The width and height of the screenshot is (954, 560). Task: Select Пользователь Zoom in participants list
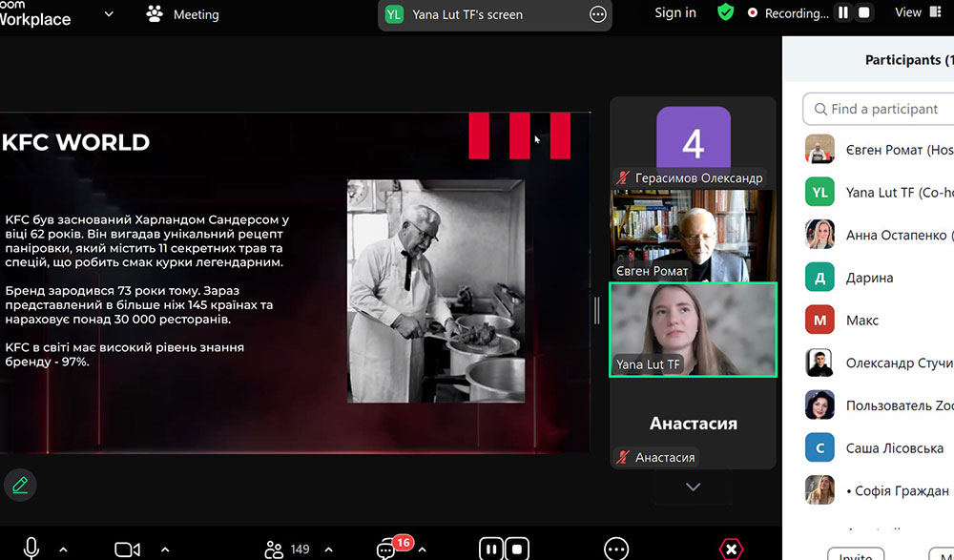click(878, 405)
